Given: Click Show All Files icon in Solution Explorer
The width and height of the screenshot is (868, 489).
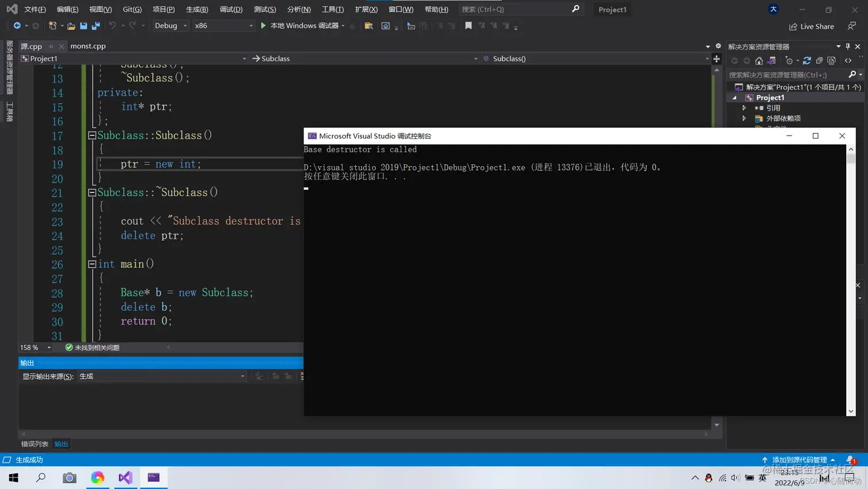Looking at the screenshot, I should click(831, 61).
